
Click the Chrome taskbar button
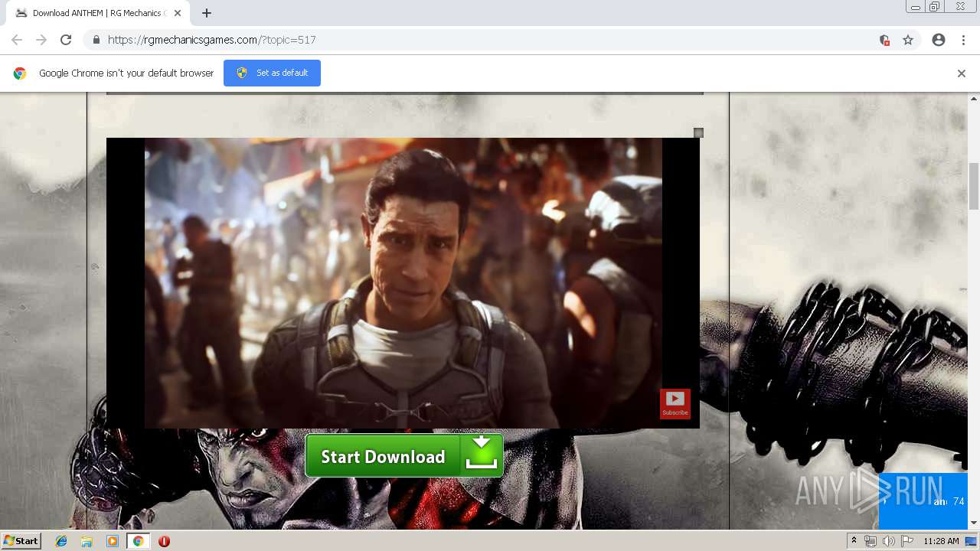138,541
